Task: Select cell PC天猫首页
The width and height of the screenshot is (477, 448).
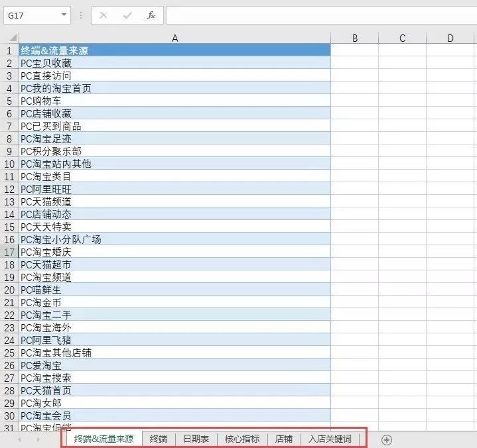Action: click(174, 390)
